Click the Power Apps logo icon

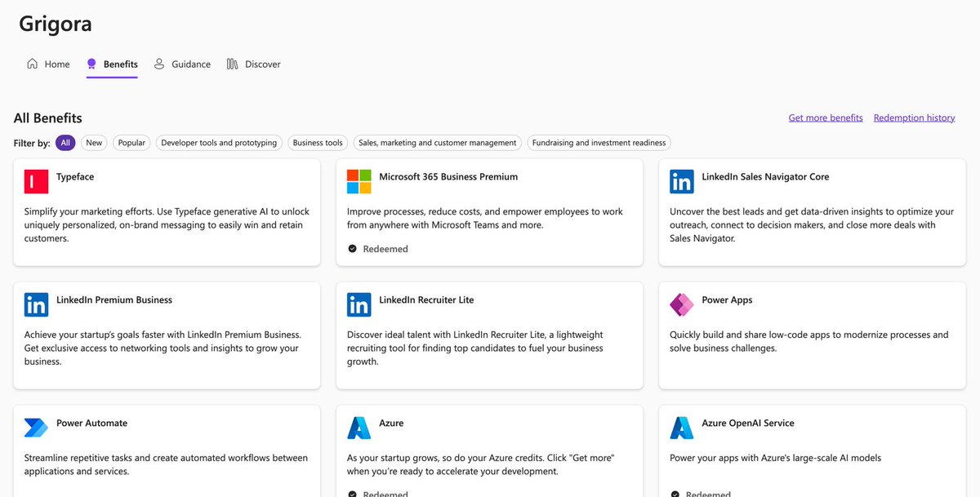coord(681,305)
